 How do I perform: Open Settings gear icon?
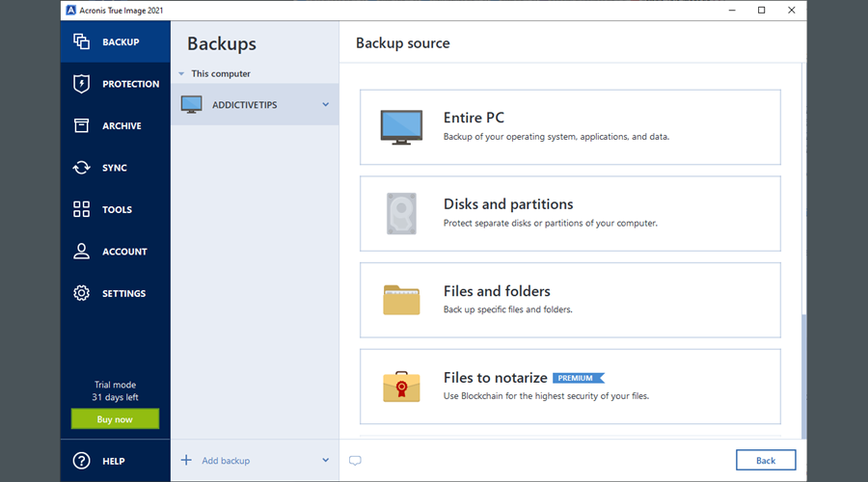coord(82,293)
